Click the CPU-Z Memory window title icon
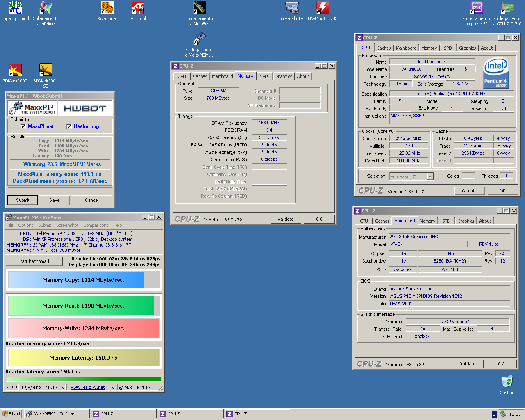The image size is (525, 420). (x=176, y=66)
